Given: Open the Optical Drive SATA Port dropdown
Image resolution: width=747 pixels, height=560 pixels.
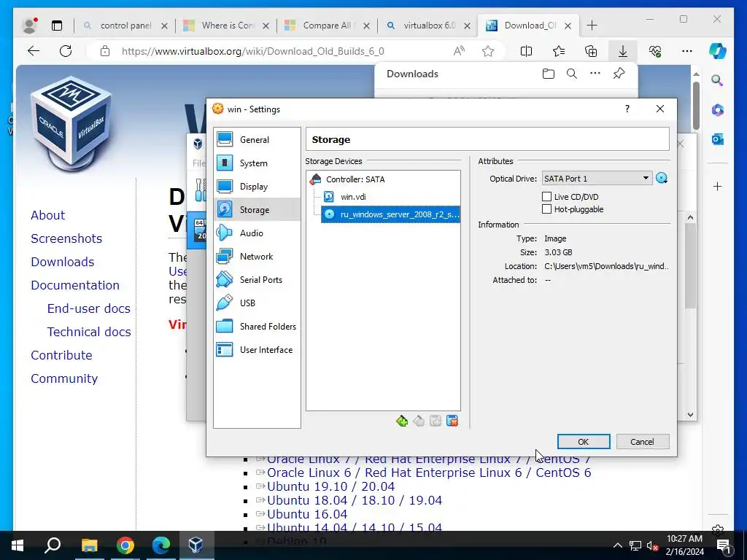Looking at the screenshot, I should tap(597, 179).
